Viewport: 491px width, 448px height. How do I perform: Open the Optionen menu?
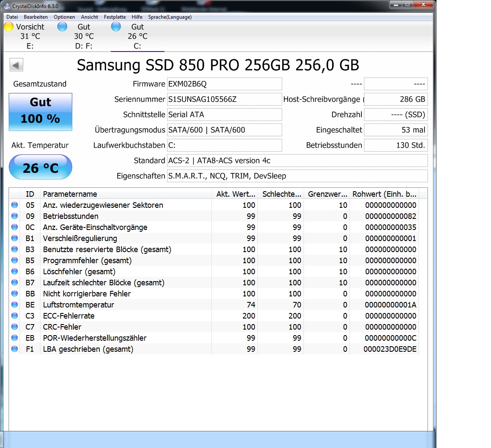tap(64, 17)
